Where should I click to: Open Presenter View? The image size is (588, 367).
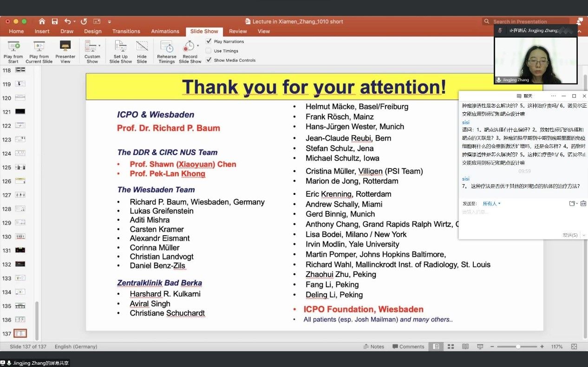(x=65, y=46)
